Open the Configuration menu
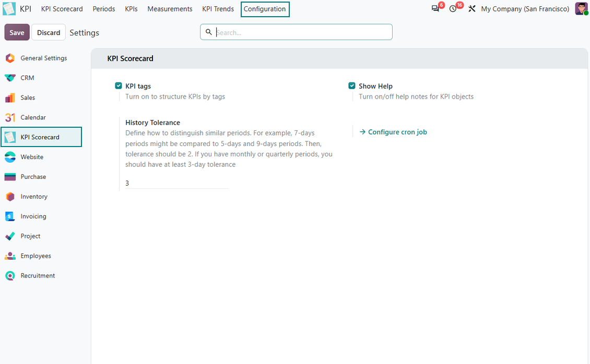Image resolution: width=590 pixels, height=364 pixels. point(265,9)
